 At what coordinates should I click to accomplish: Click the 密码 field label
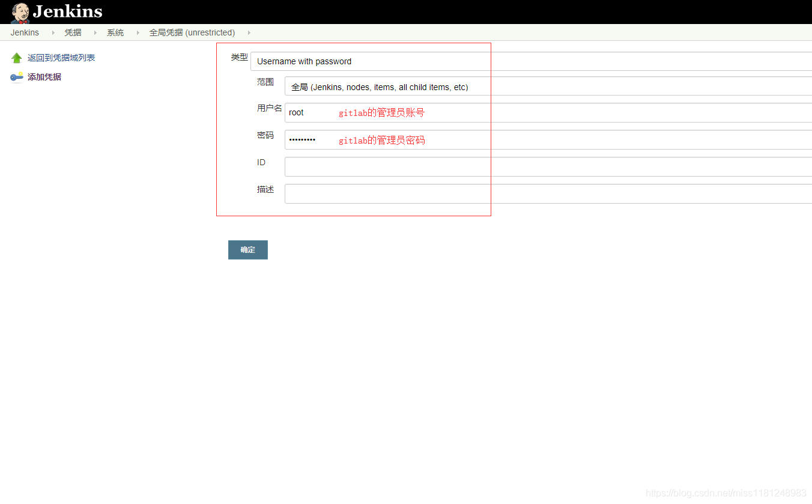tap(265, 135)
